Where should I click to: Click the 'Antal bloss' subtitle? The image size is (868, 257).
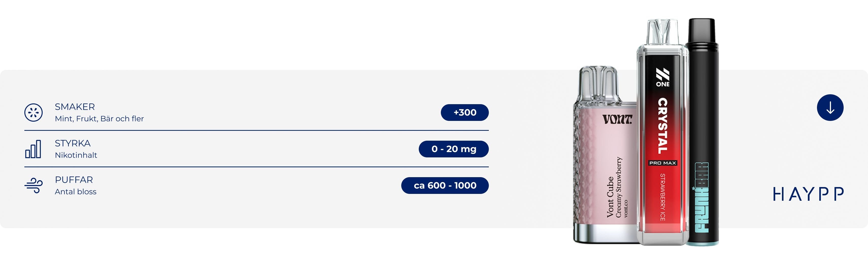point(75,192)
